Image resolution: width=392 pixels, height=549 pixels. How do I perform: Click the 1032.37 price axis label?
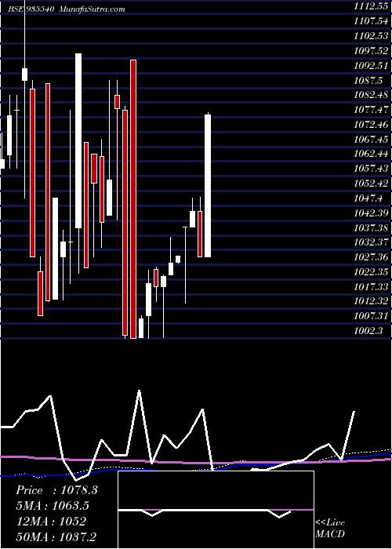coord(371,242)
